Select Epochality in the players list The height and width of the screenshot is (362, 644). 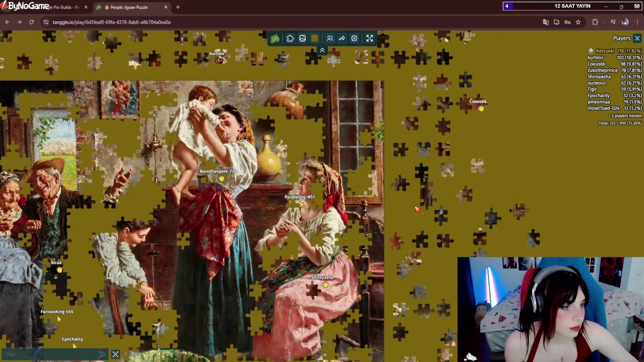click(x=615, y=96)
